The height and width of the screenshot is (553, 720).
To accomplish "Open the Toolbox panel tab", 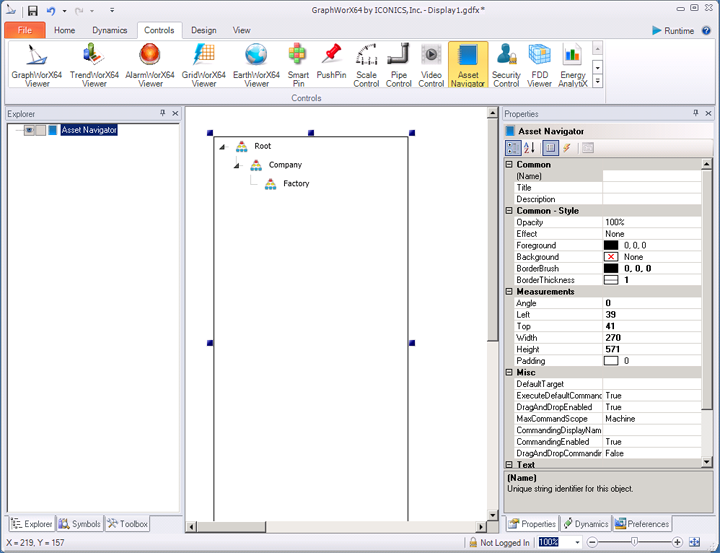I will tap(128, 524).
